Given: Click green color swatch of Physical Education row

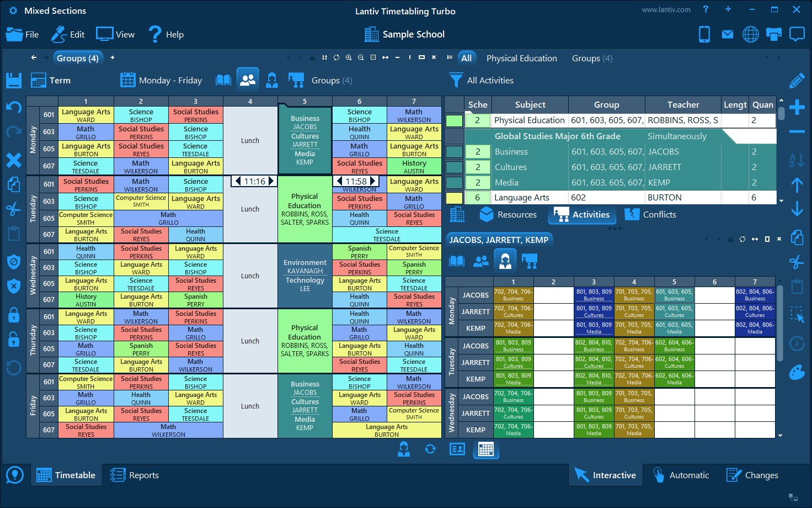Looking at the screenshot, I should pos(454,120).
